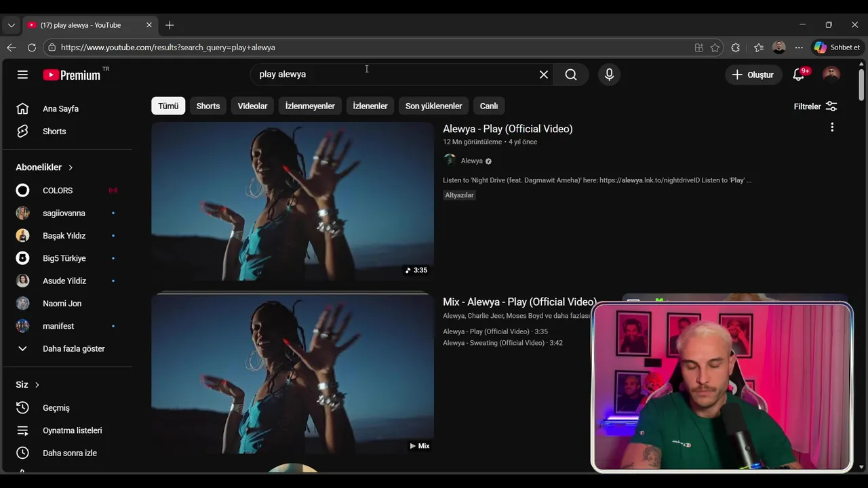The width and height of the screenshot is (868, 488).
Task: Open browser settings and more menu
Action: pos(799,47)
